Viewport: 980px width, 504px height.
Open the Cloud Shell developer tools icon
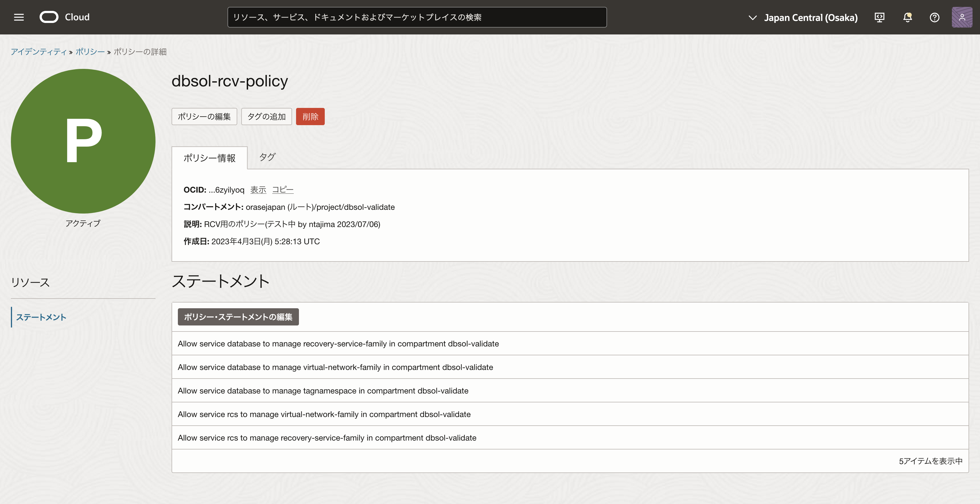pos(879,17)
